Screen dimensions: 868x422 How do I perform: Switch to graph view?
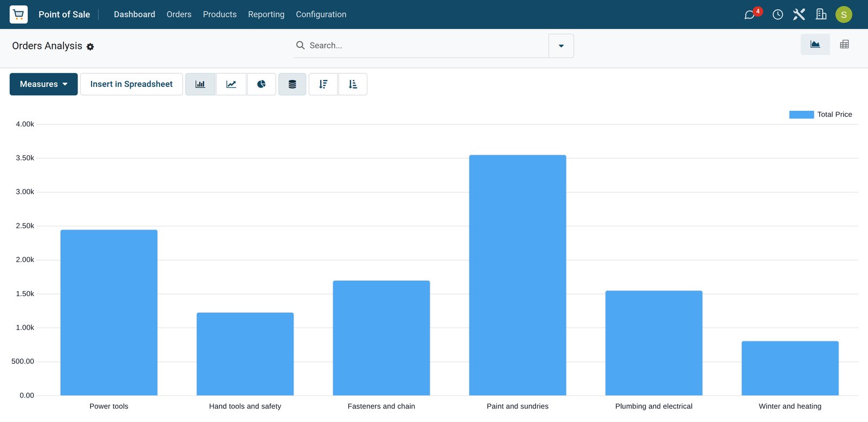pos(815,45)
